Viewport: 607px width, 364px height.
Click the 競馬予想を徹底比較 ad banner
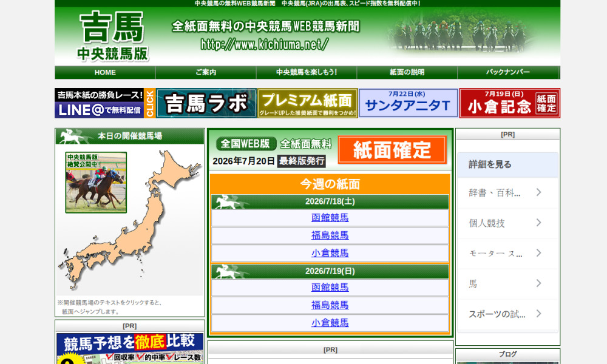(x=130, y=348)
